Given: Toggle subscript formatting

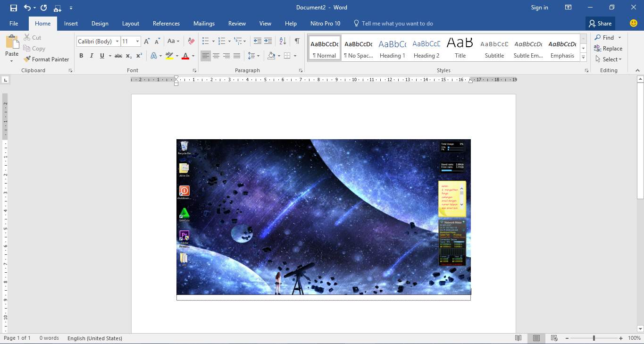Looking at the screenshot, I should pos(128,55).
